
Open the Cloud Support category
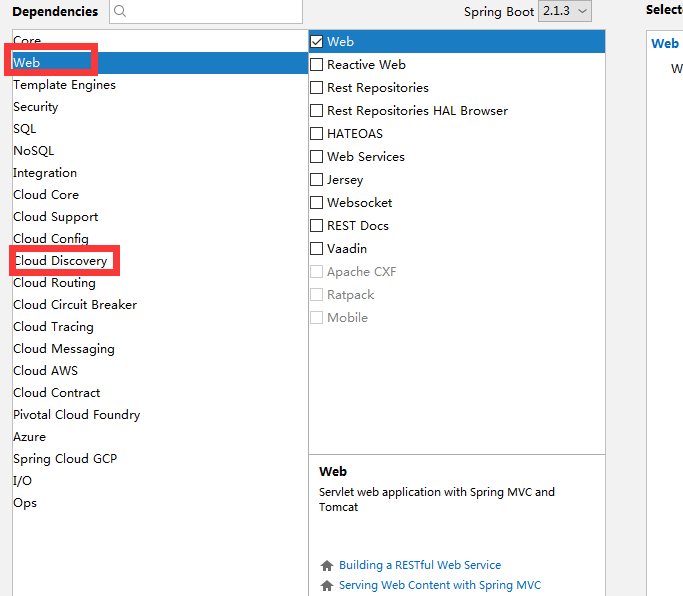[x=160, y=217]
